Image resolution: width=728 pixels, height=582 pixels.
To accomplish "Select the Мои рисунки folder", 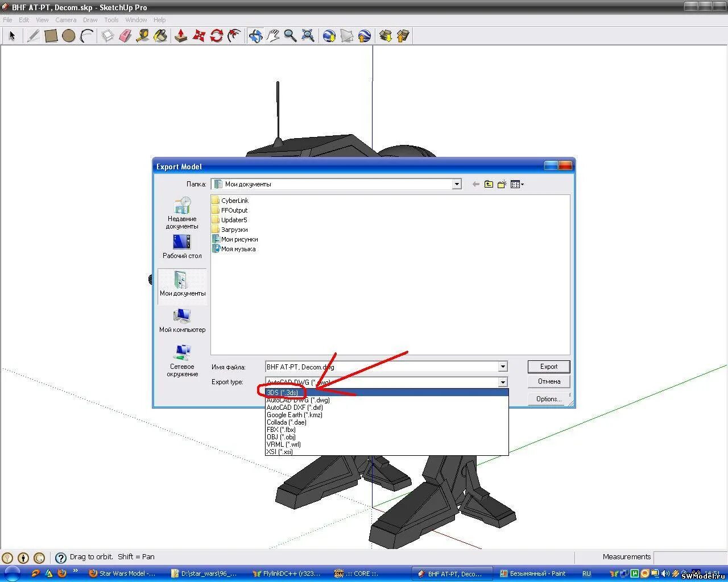I will pyautogui.click(x=235, y=239).
